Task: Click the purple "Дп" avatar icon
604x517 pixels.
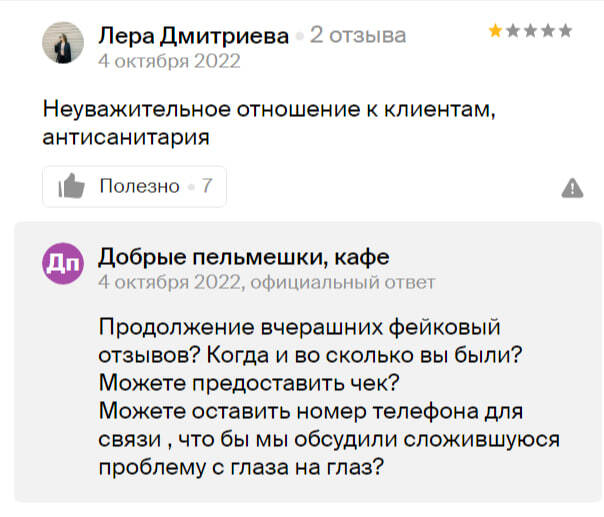Action: (x=63, y=264)
